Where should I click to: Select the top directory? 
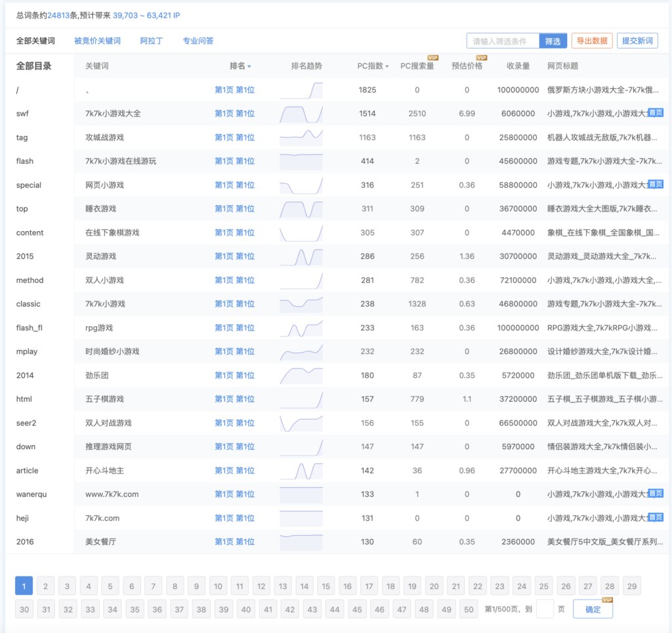pos(22,209)
